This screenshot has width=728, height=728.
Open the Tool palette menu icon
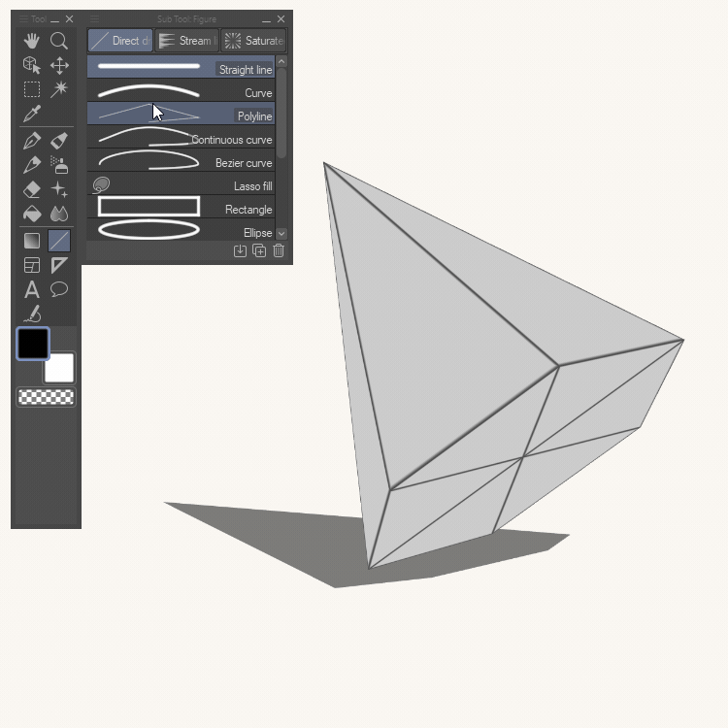click(x=23, y=19)
